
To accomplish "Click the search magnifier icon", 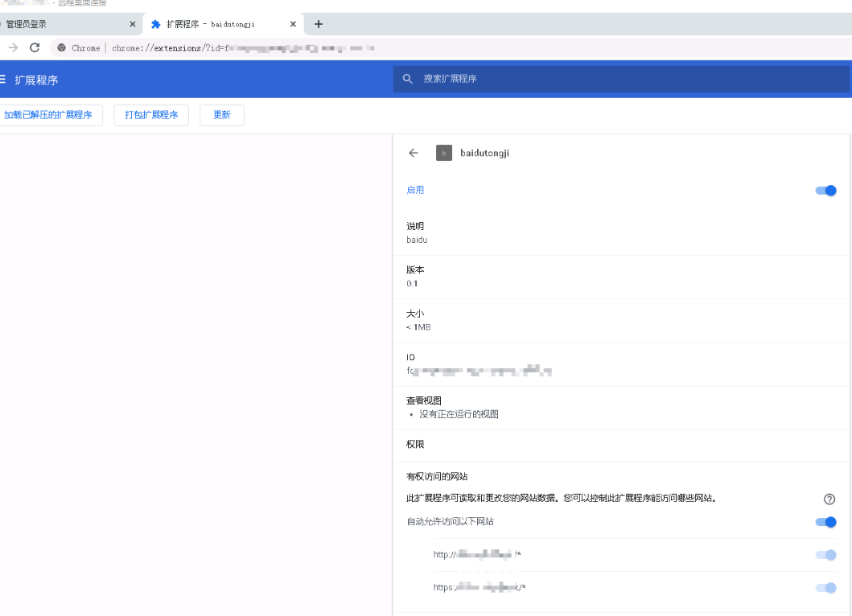I will [408, 79].
